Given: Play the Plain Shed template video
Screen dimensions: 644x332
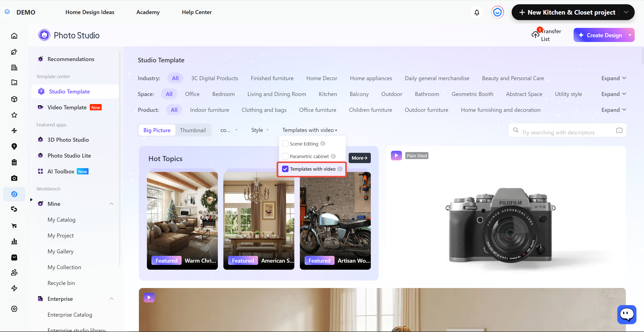Looking at the screenshot, I should click(396, 156).
